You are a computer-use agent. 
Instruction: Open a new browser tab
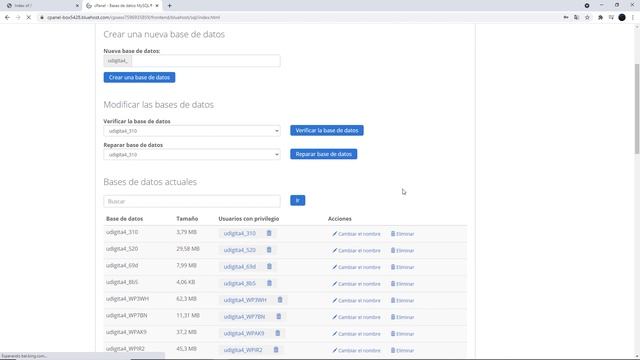click(169, 6)
